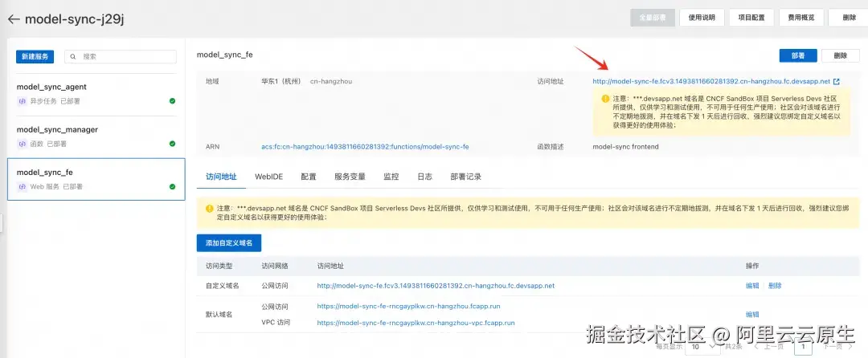Open external link icon beside 访问地址 URL
This screenshot has width=868, height=358.
(x=837, y=82)
